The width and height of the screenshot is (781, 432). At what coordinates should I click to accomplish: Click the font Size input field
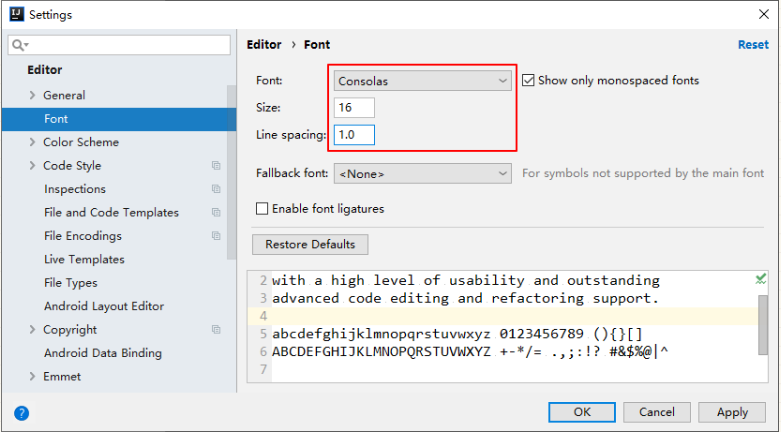354,108
